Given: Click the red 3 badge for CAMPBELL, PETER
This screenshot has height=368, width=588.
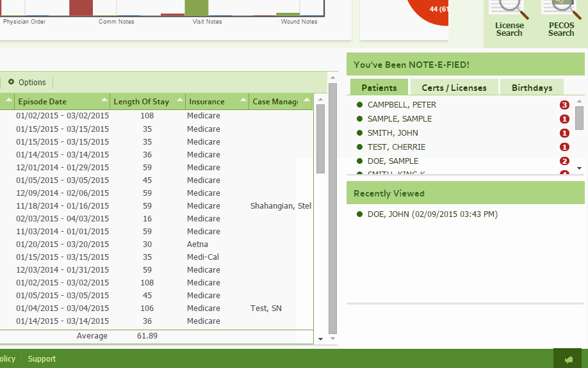Looking at the screenshot, I should tap(564, 105).
